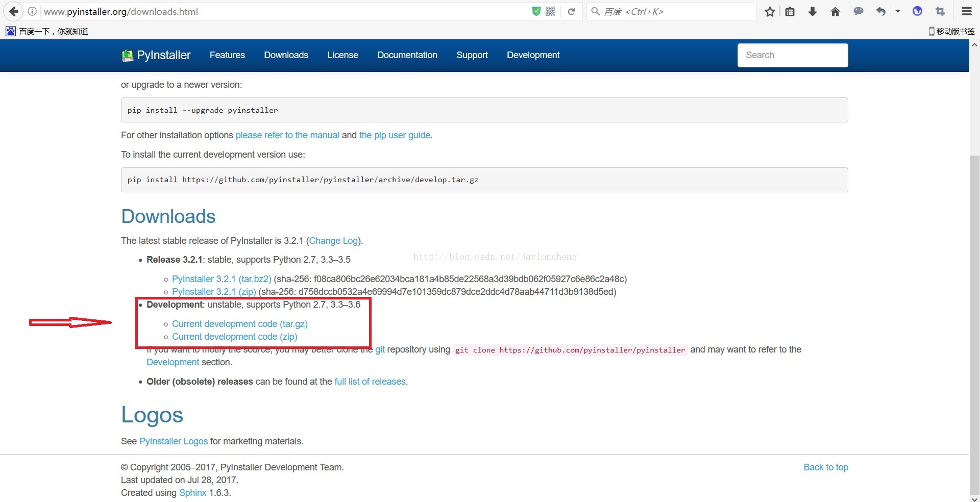The image size is (980, 502).
Task: Go back with the browser back arrow
Action: click(14, 11)
